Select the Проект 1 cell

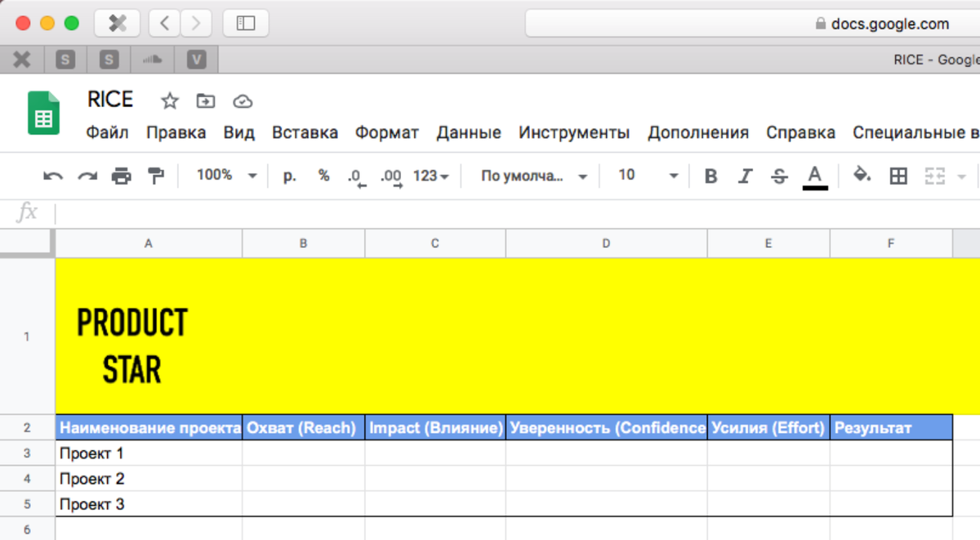pos(149,453)
